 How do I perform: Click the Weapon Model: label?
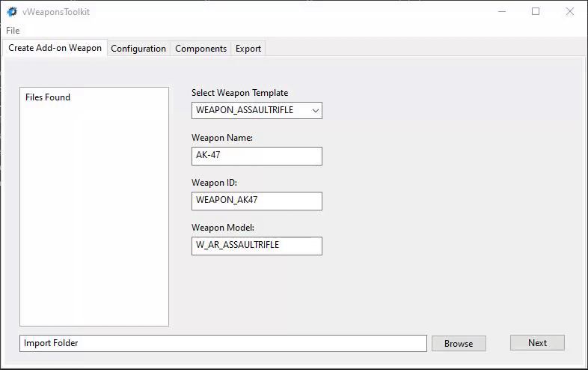223,228
